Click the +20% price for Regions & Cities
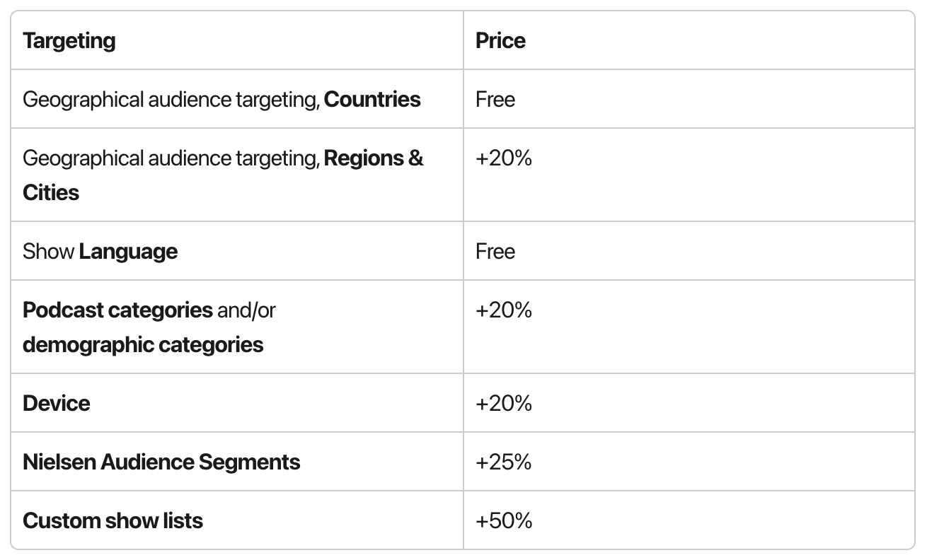Viewport: 927px width, 560px height. [503, 158]
